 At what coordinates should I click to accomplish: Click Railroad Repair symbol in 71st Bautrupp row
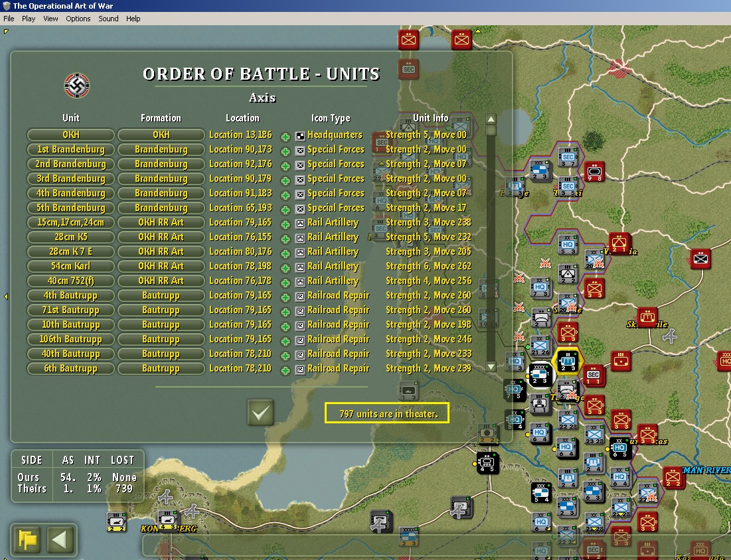pos(300,311)
